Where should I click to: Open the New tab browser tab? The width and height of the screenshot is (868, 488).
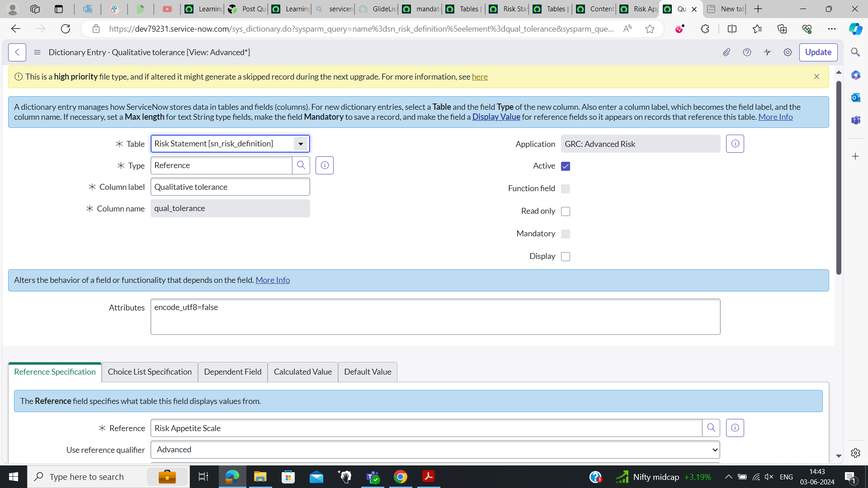click(725, 9)
